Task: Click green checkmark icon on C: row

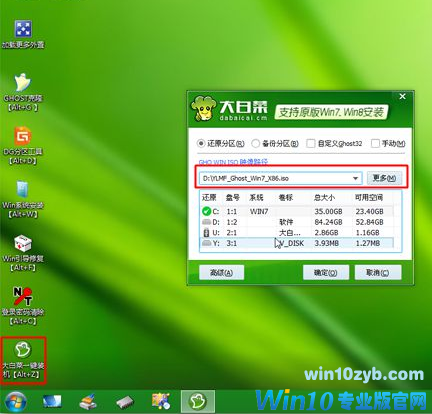Action: 206,211
